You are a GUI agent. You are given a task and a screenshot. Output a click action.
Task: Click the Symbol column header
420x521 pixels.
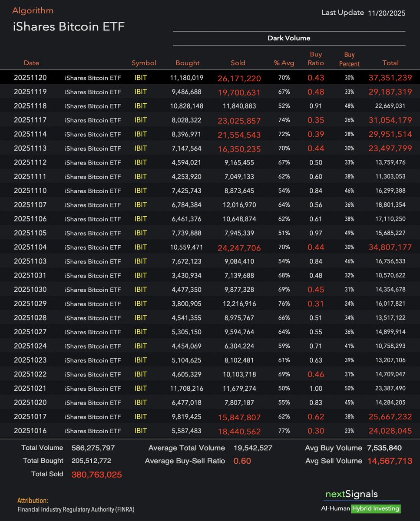click(144, 63)
